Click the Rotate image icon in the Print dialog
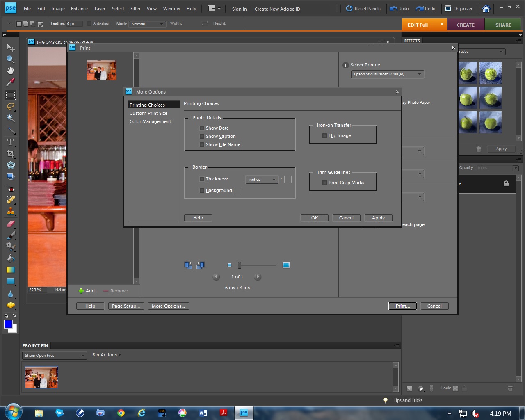The image size is (525, 420). 189,265
